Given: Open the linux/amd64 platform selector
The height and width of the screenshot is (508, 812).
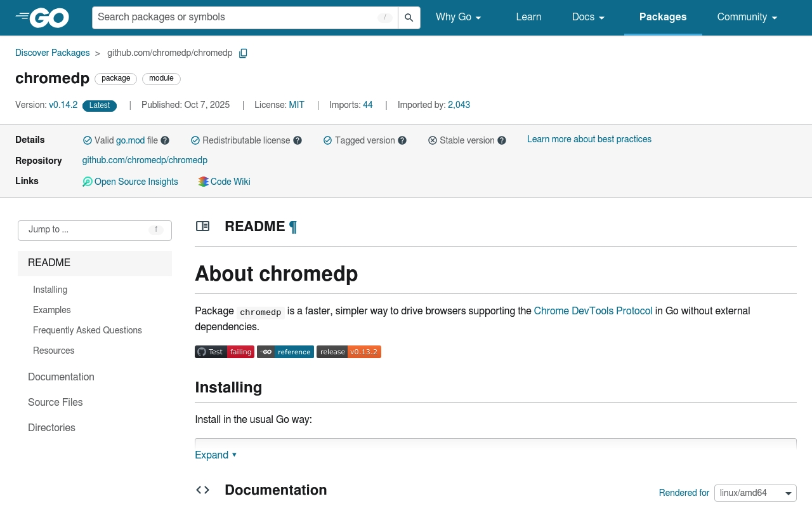Looking at the screenshot, I should [755, 493].
